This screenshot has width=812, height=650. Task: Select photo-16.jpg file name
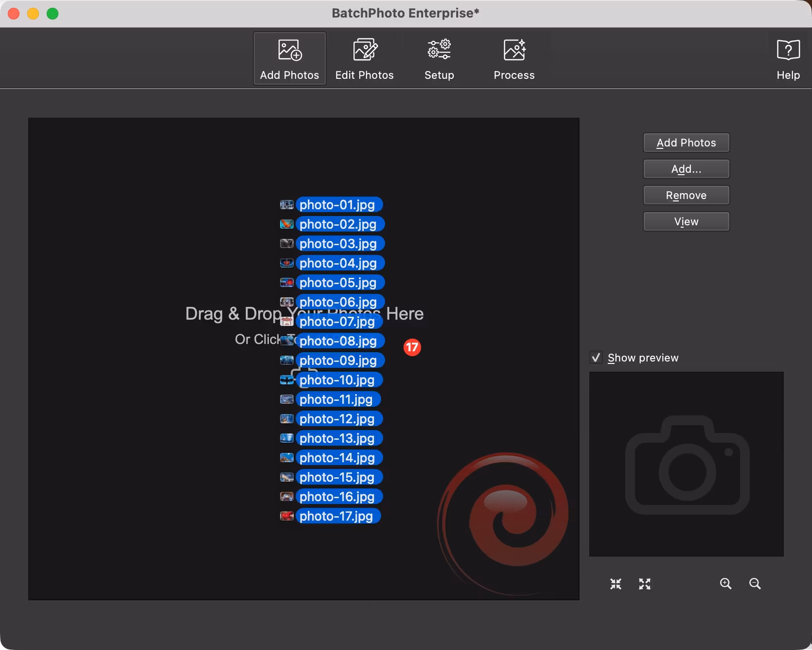(x=339, y=497)
